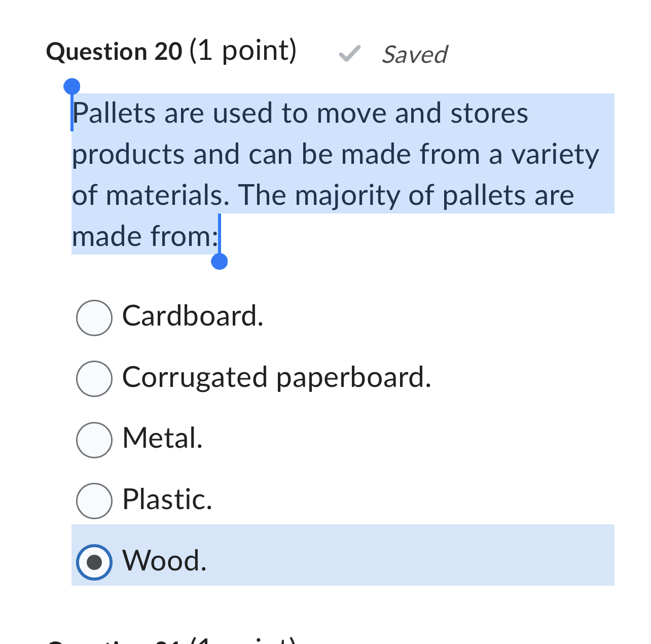Click the Cardboard option label text

click(192, 316)
